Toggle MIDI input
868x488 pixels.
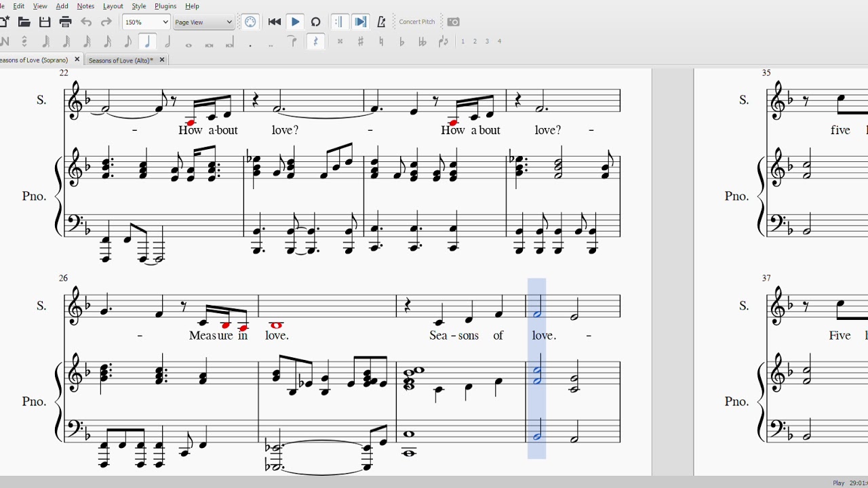pos(250,22)
